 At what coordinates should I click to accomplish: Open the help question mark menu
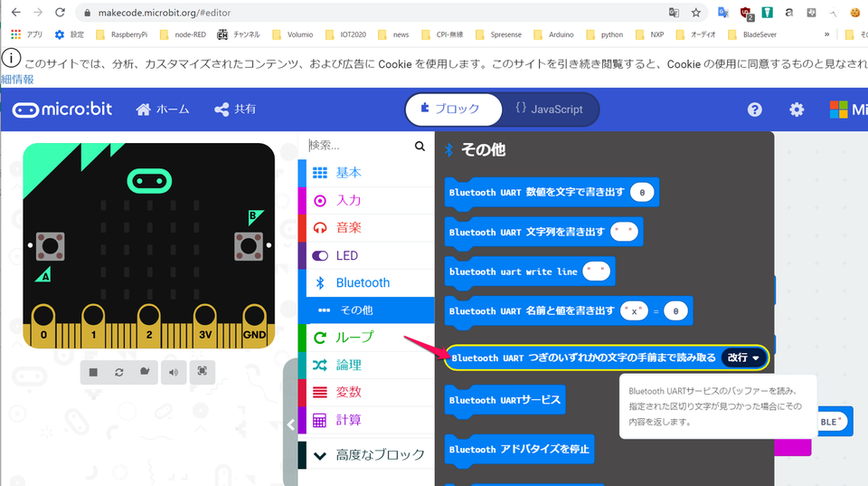coord(755,110)
